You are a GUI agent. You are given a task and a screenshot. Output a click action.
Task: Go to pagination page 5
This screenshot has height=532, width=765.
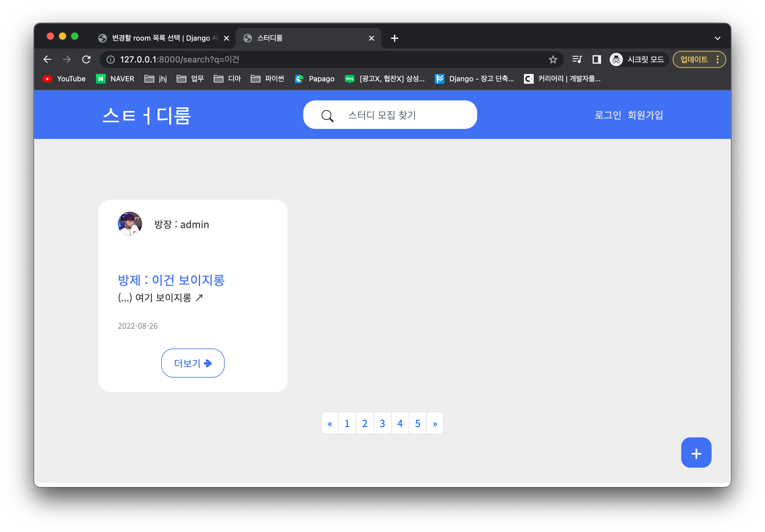tap(418, 423)
